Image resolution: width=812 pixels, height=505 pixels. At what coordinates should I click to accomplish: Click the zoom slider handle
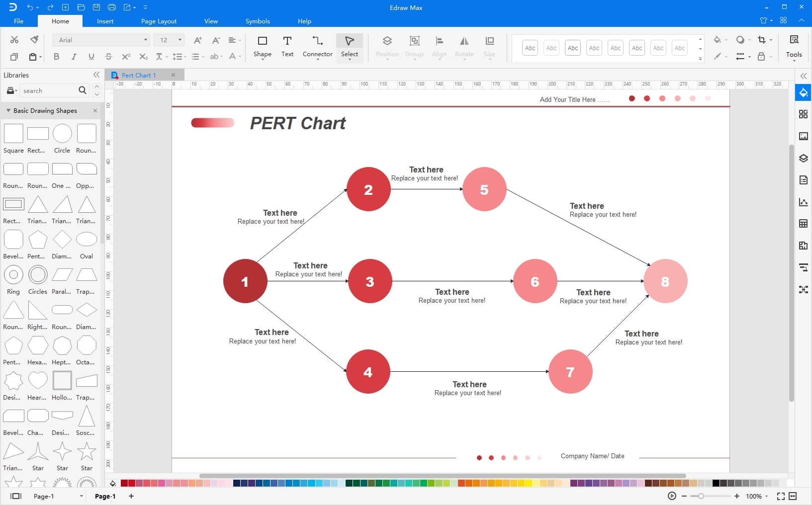(x=701, y=496)
